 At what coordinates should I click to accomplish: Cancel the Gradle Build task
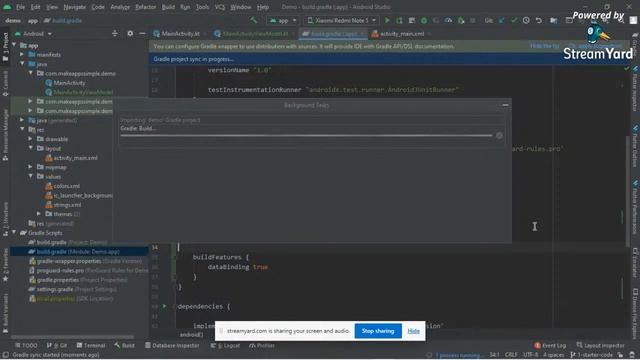click(499, 136)
